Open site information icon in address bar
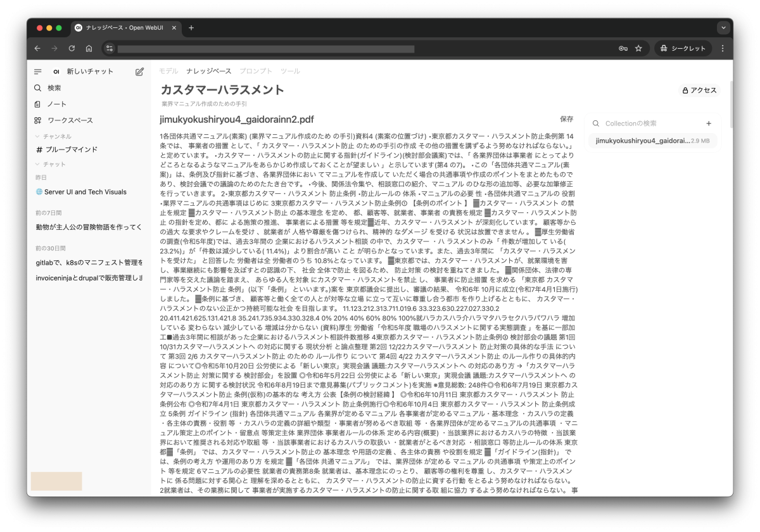 tap(110, 48)
